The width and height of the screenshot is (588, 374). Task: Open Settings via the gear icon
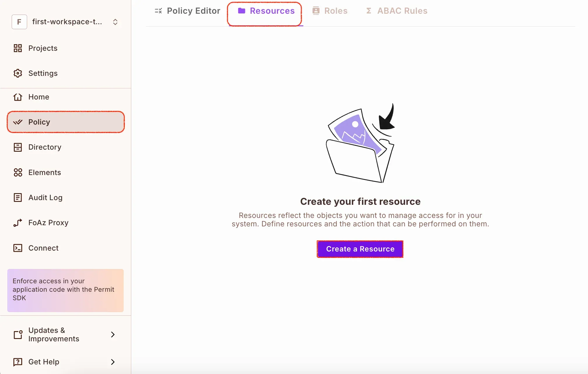[18, 73]
